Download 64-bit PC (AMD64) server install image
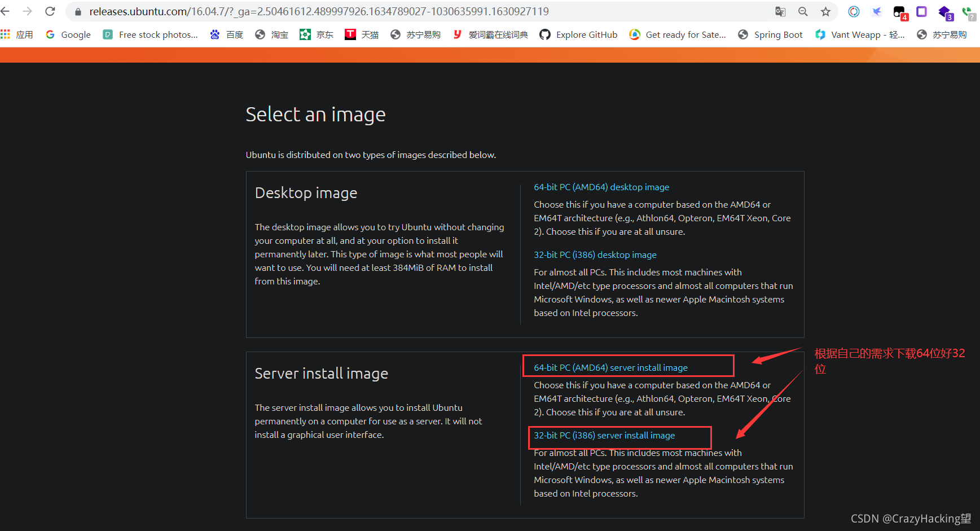980x531 pixels. click(610, 367)
